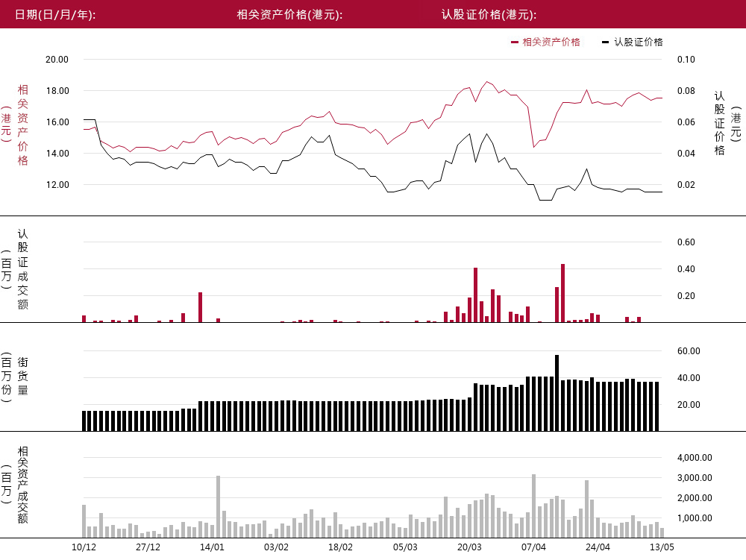Click the 0.20 tick on the warrant turnover axis
The height and width of the screenshot is (560, 746).
tap(686, 296)
